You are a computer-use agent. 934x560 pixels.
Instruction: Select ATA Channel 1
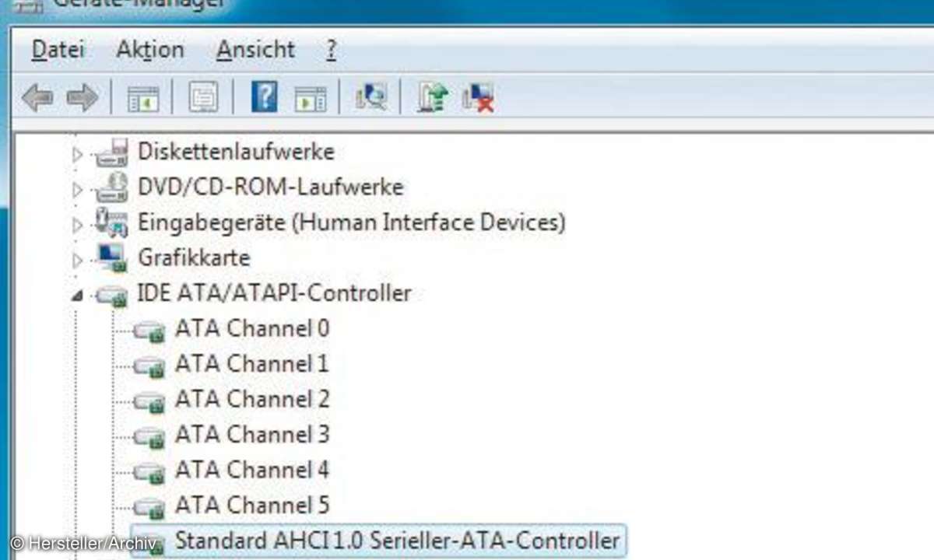251,363
